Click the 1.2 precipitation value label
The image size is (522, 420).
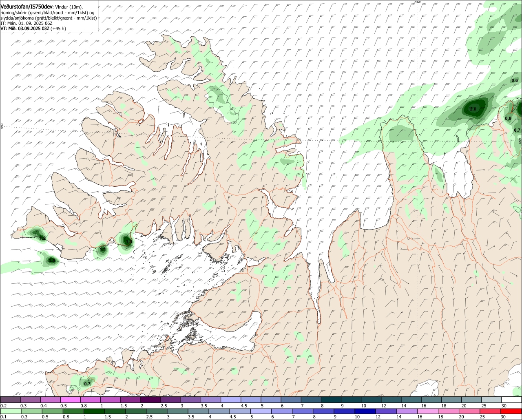(42, 238)
